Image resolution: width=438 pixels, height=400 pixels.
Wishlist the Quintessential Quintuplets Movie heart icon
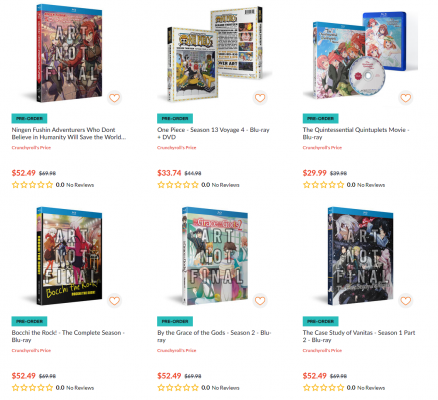coord(405,98)
